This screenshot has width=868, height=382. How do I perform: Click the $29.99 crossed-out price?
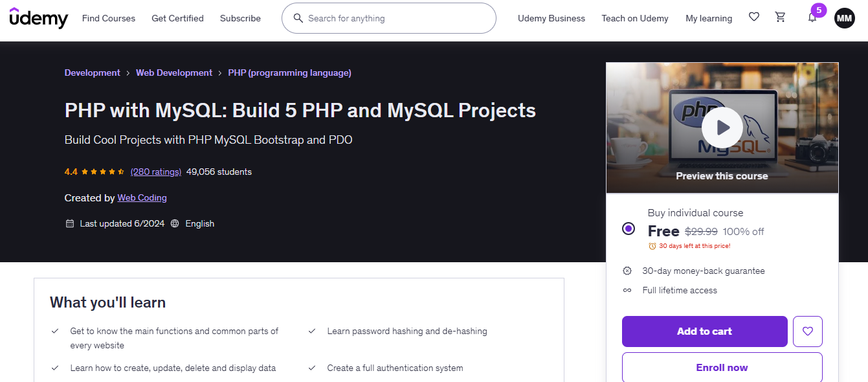[701, 231]
